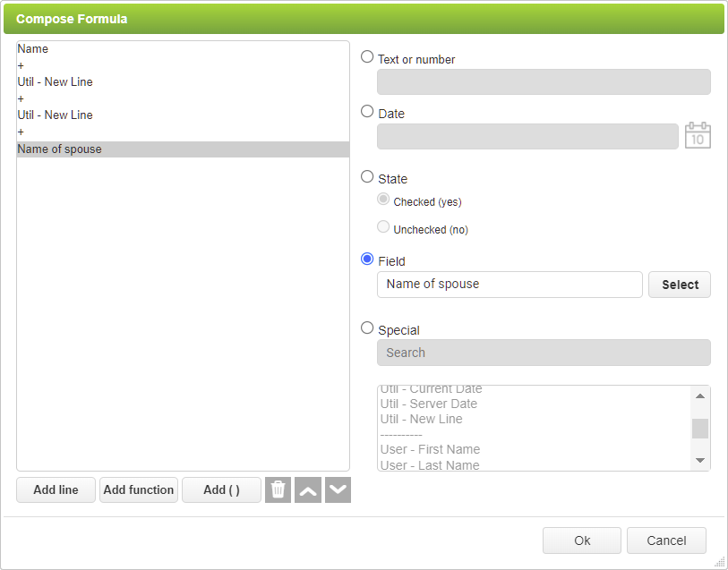The image size is (728, 570).
Task: Choose User - Last Name in special list
Action: [535, 464]
